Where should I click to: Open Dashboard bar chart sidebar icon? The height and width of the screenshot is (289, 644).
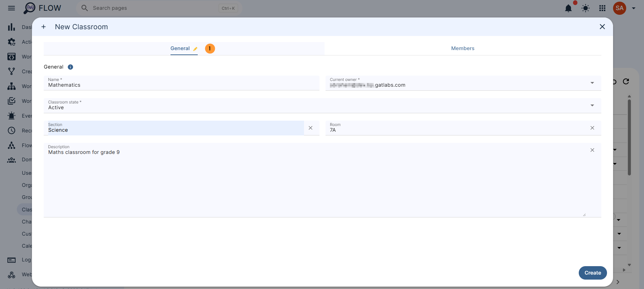point(11,27)
